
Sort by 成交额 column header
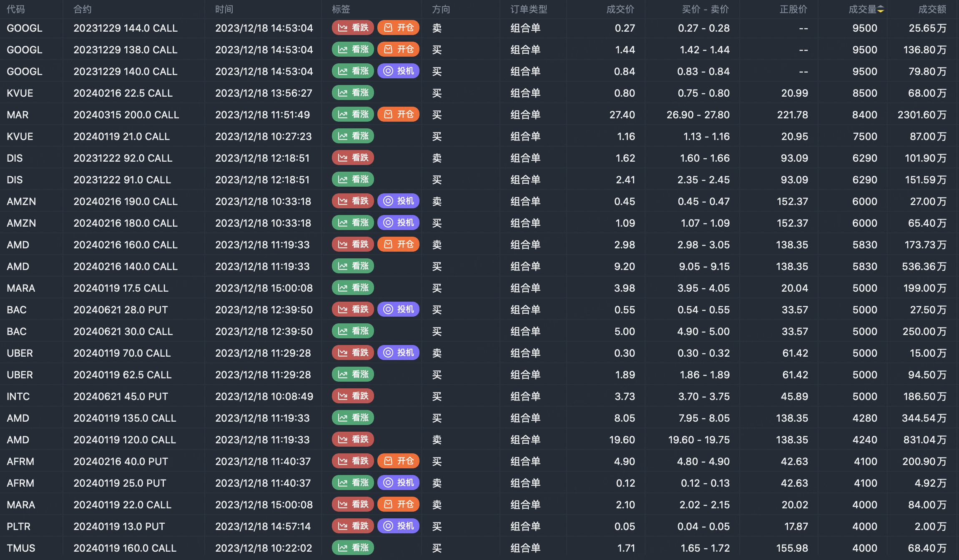(x=932, y=10)
